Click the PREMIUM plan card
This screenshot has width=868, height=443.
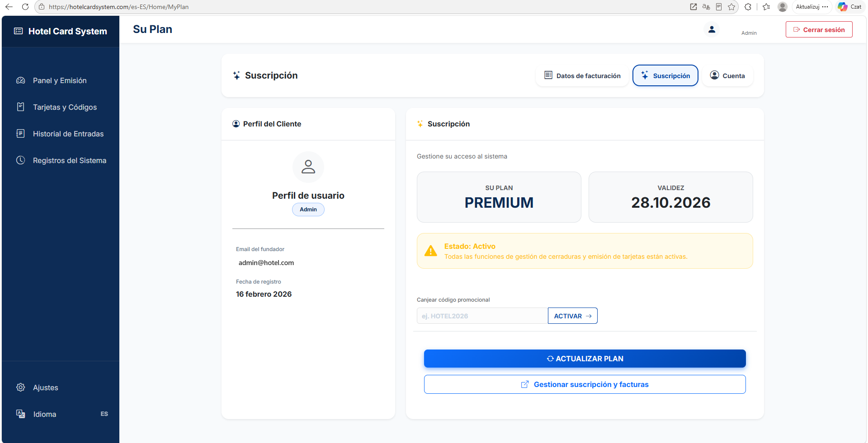[x=499, y=197]
